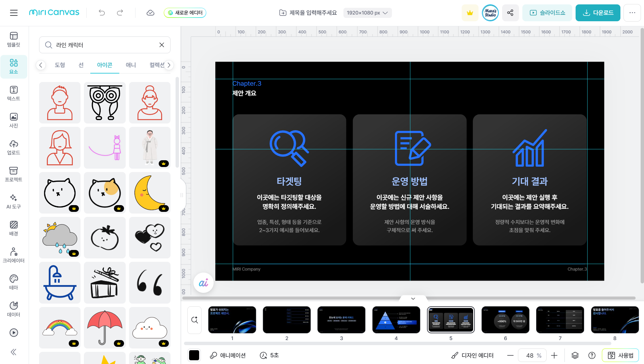644x364 pixels.
Task: Open the hamburger main menu
Action: coord(14,13)
